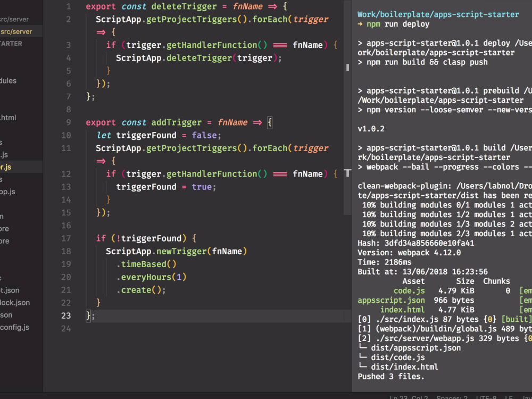Viewport: 532px width, 399px height.
Task: Select the highlighted src/server file in sidebar
Action: pyautogui.click(x=20, y=31)
